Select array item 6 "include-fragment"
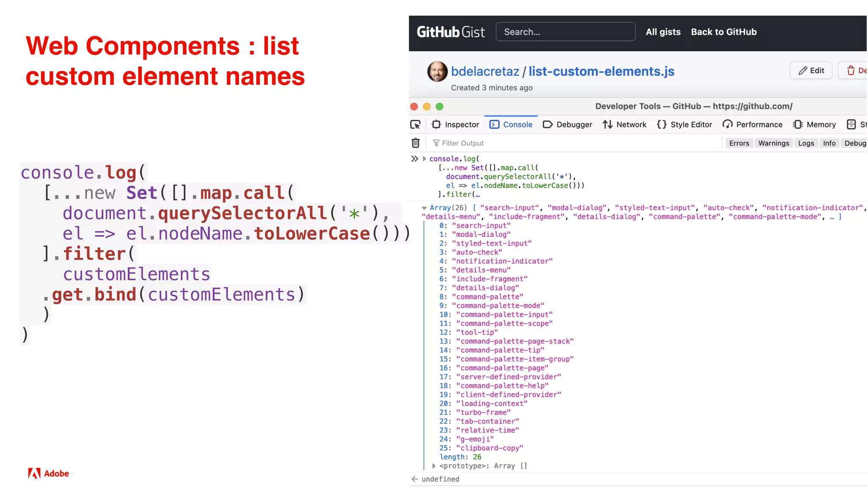This screenshot has width=868, height=488. 483,279
